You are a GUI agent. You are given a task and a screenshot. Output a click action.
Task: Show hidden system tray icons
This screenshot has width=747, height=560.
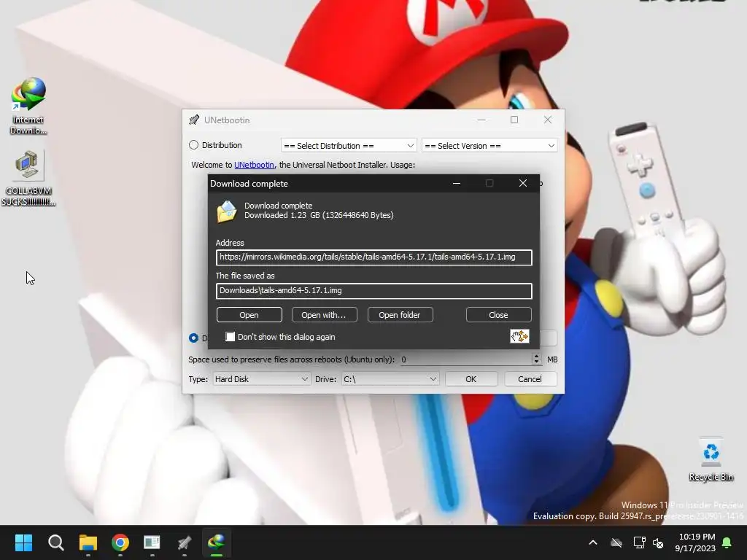pos(592,542)
